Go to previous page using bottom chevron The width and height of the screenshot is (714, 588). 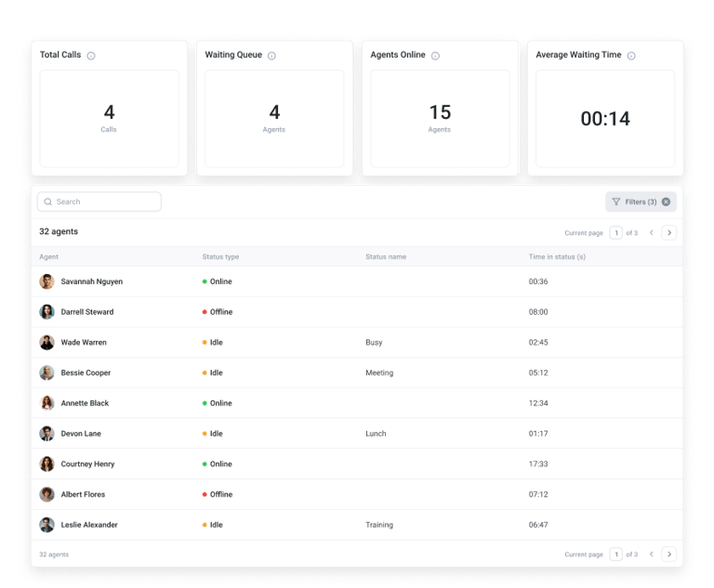pyautogui.click(x=651, y=554)
